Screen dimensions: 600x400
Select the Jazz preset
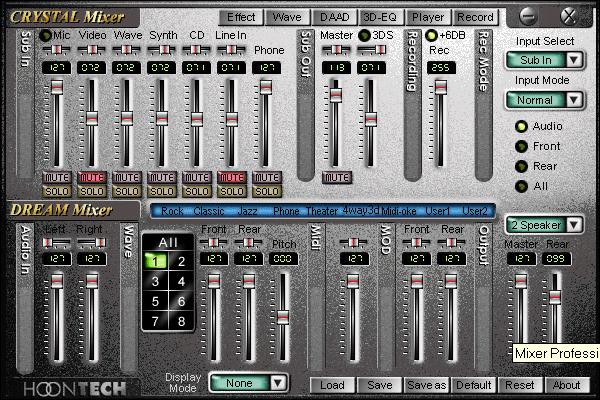[x=248, y=211]
